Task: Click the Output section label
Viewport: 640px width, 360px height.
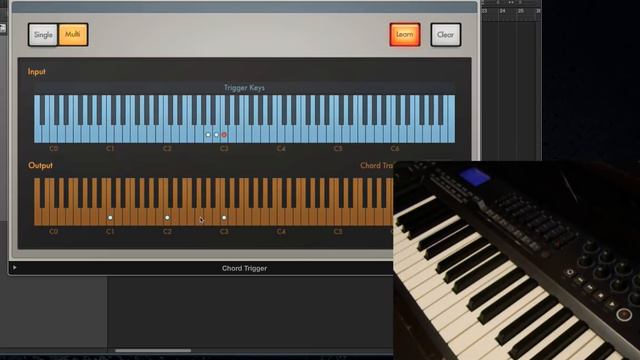Action: 40,165
